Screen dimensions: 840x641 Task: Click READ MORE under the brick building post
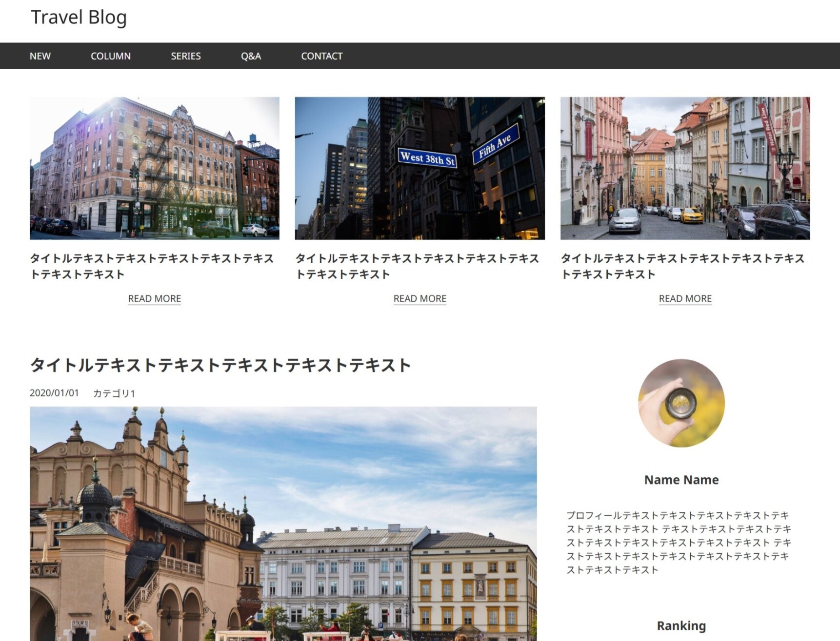point(154,299)
